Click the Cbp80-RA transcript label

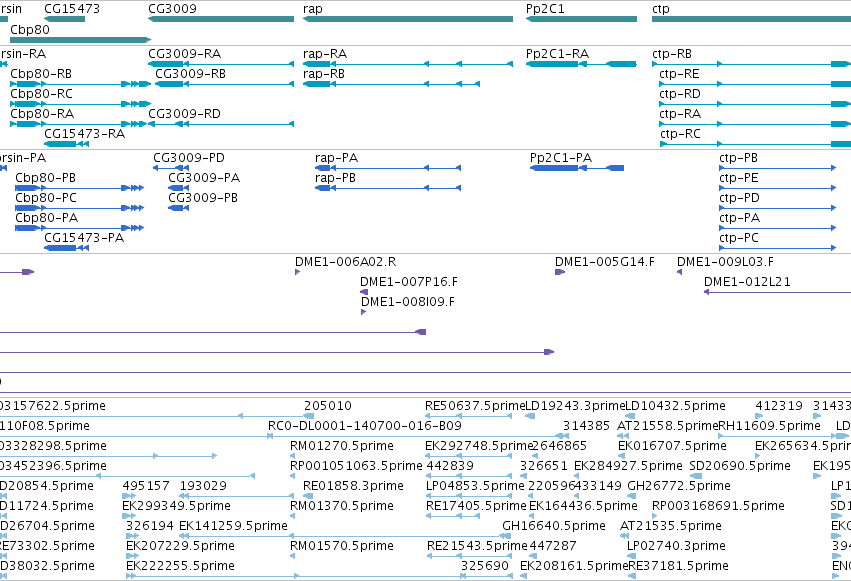[42, 114]
